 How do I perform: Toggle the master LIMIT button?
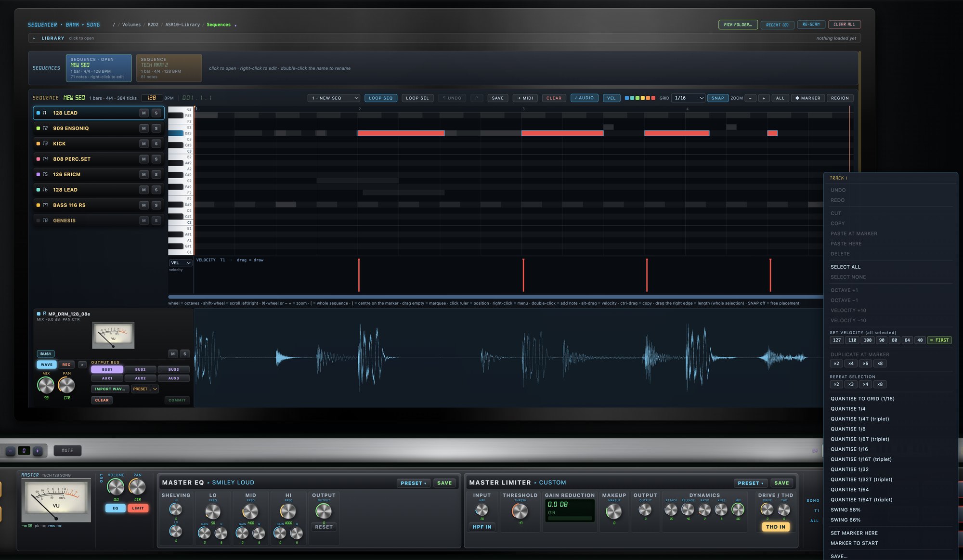pos(138,508)
